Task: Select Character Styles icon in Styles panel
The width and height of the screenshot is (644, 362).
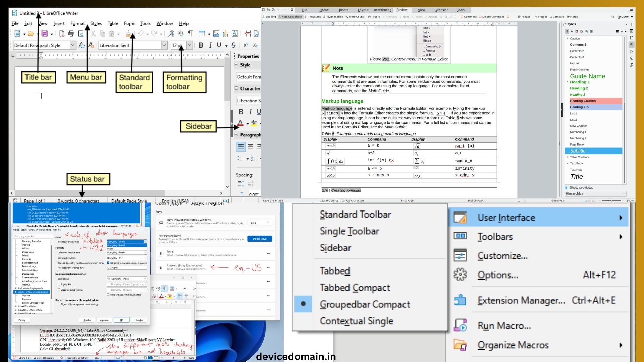Action: pyautogui.click(x=572, y=31)
